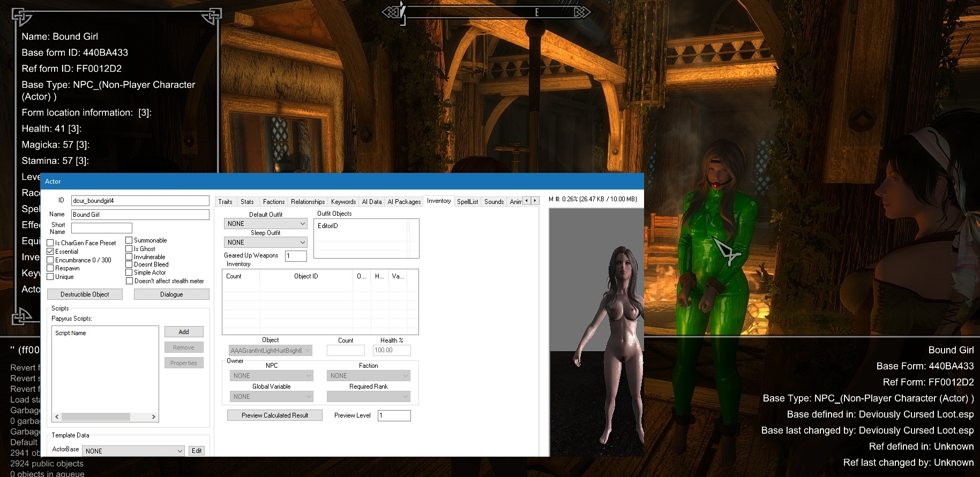Viewport: 980px width, 477px height.
Task: Tick the Summonable checkbox
Action: pyautogui.click(x=129, y=240)
